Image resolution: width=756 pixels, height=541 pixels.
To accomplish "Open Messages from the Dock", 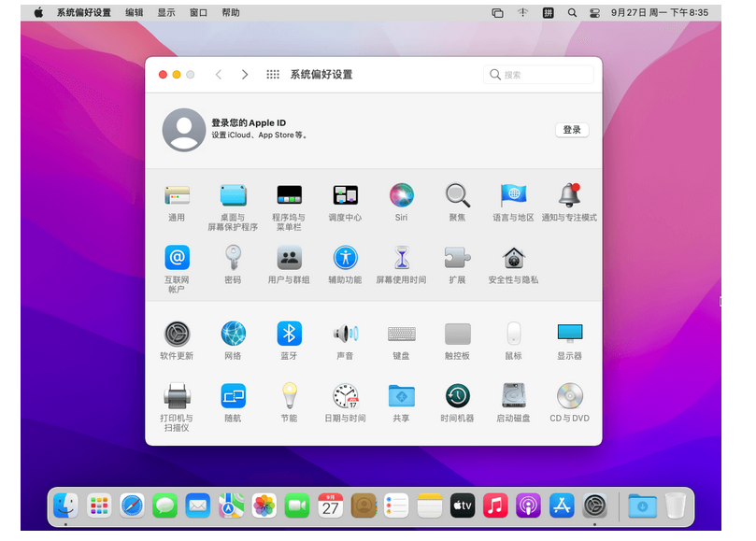I will (x=164, y=505).
